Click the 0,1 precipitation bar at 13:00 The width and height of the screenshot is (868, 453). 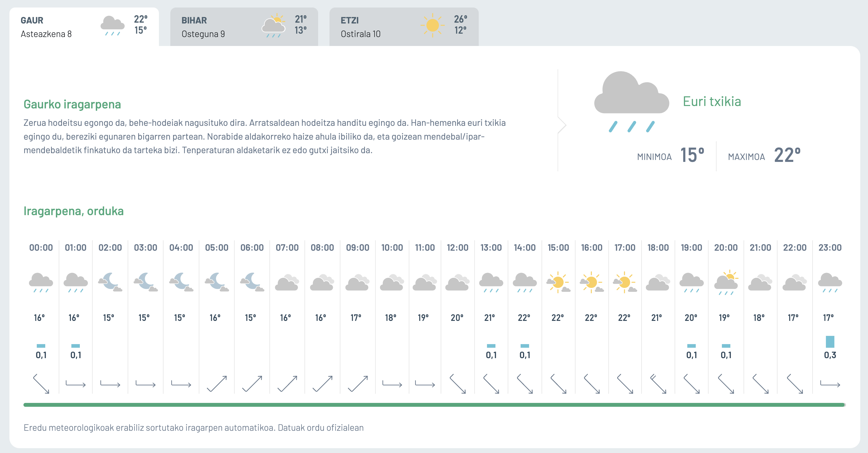click(x=491, y=346)
